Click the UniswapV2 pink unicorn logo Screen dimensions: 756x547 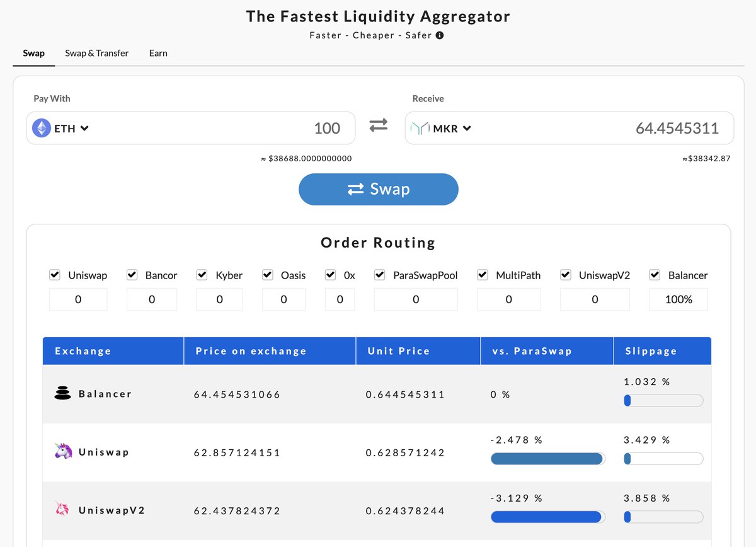(62, 509)
